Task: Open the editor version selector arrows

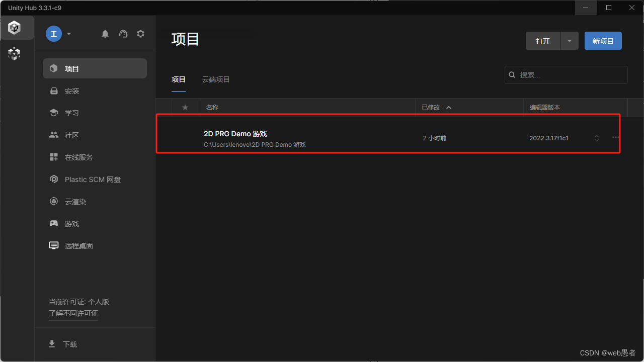Action: pos(597,138)
